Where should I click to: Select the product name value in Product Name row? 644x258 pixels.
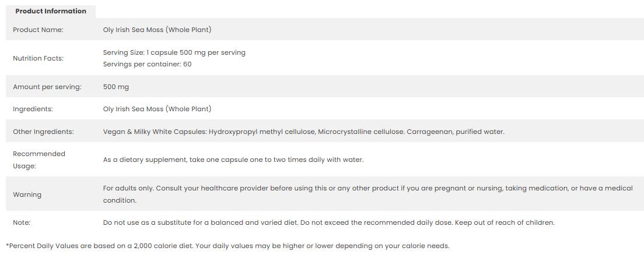pos(157,30)
